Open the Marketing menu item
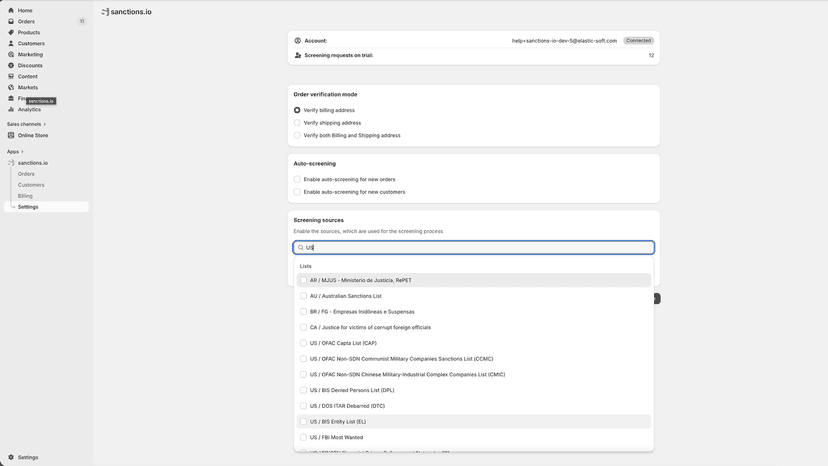828x466 pixels. (x=30, y=54)
